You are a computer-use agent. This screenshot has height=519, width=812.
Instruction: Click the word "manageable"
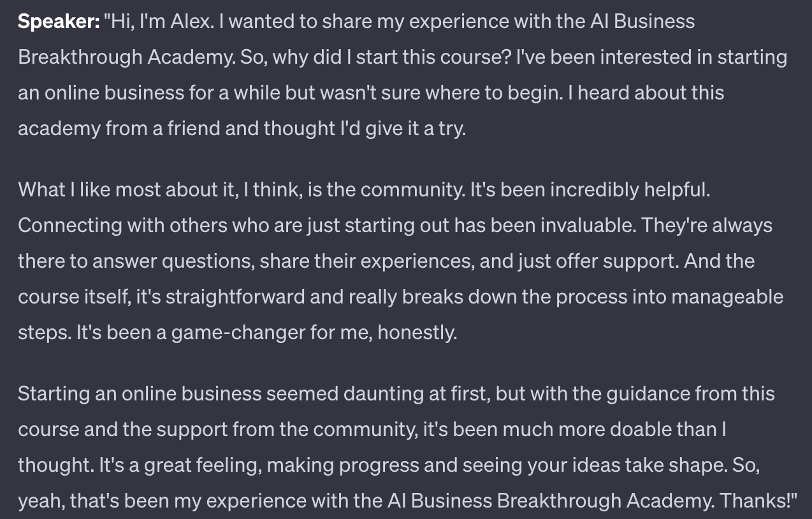[727, 297]
